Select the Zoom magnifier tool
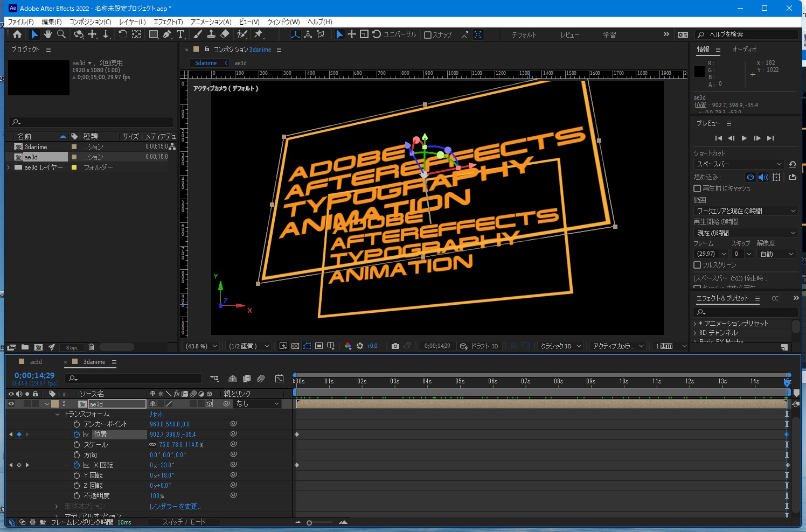 coord(61,34)
